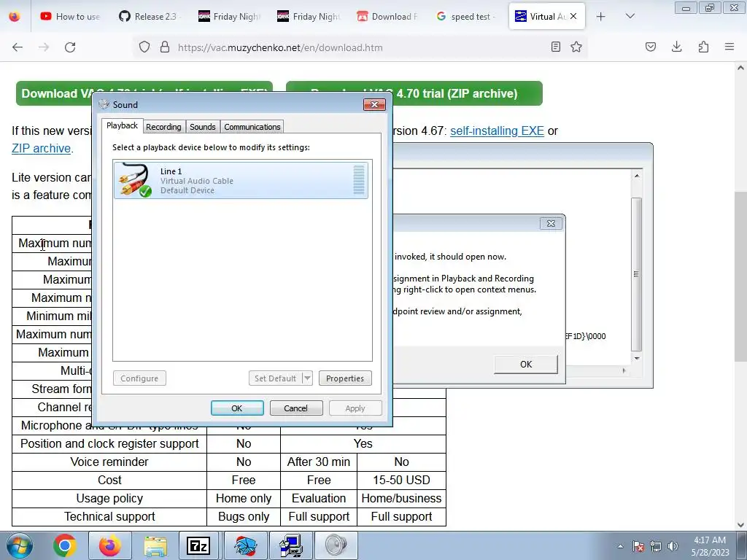Open the Sound speaker taskbar icon
The width and height of the screenshot is (747, 560).
click(336, 545)
